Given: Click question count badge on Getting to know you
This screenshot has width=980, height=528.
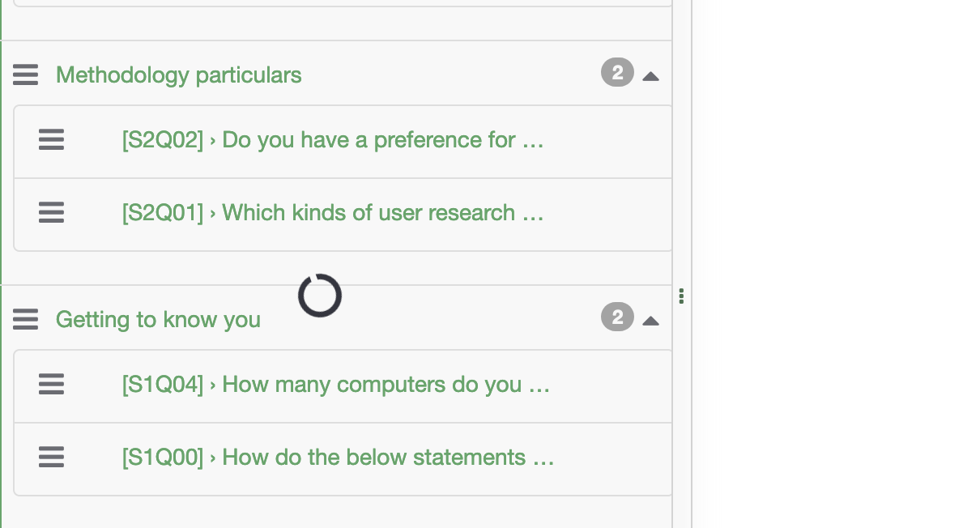Looking at the screenshot, I should 617,317.
